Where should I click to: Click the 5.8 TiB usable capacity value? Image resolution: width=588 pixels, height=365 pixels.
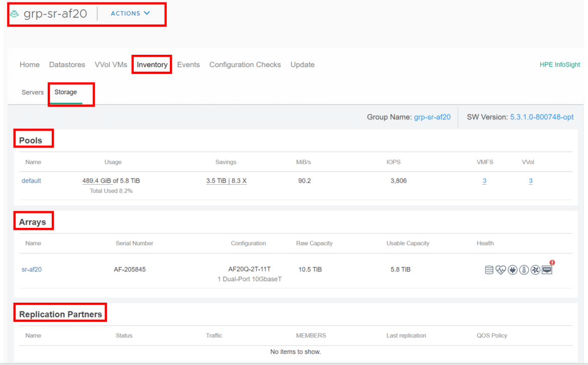tap(401, 270)
